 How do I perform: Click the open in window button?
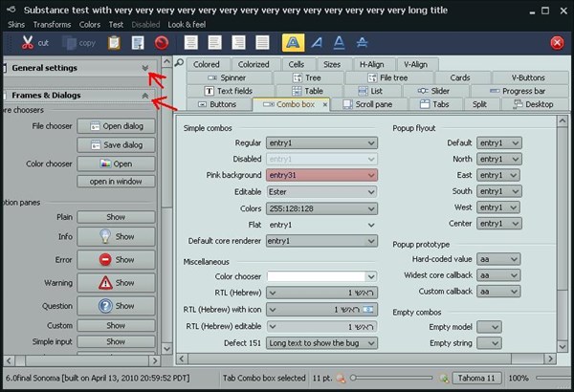click(116, 181)
